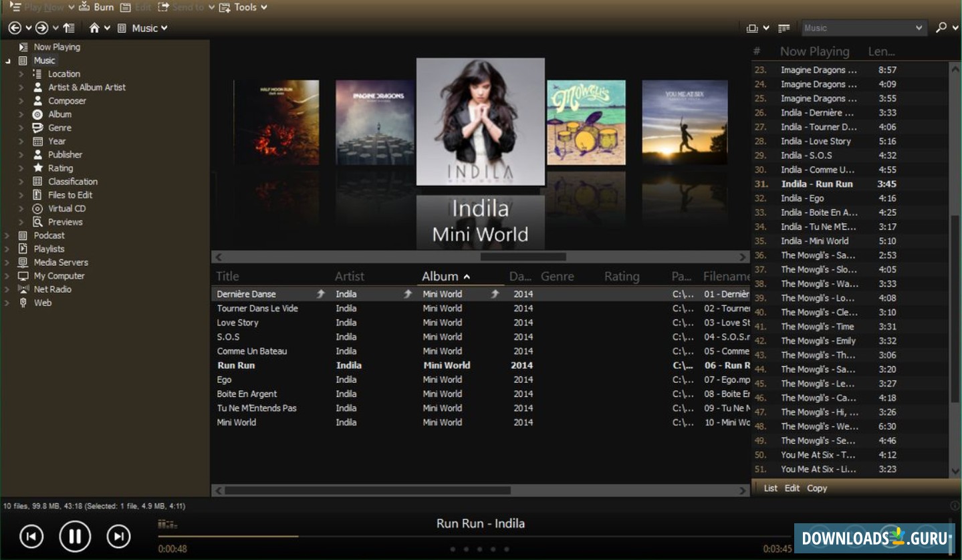The height and width of the screenshot is (560, 962).
Task: Open the Send to dropdown arrow
Action: coord(212,7)
